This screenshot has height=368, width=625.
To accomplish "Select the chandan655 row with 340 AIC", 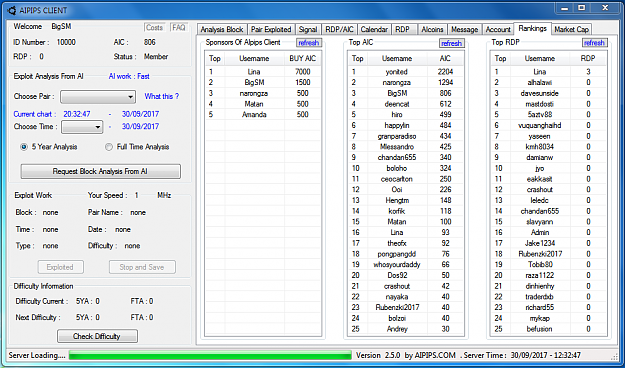I will click(x=406, y=157).
